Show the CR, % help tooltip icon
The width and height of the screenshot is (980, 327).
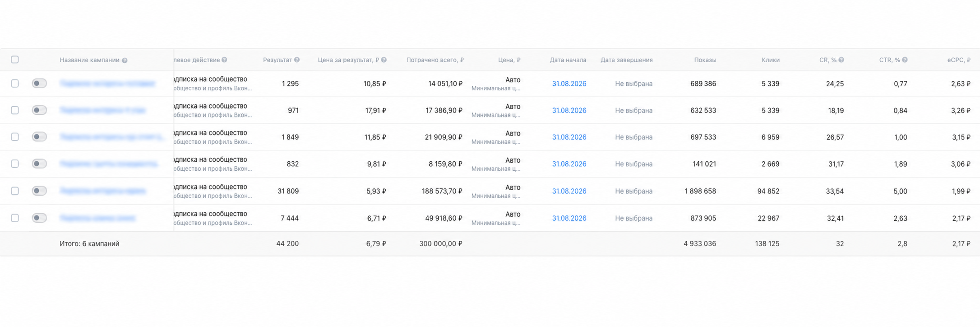tap(841, 60)
